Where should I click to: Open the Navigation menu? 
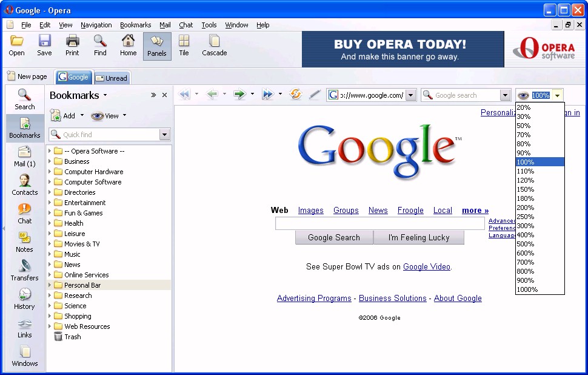pos(96,25)
